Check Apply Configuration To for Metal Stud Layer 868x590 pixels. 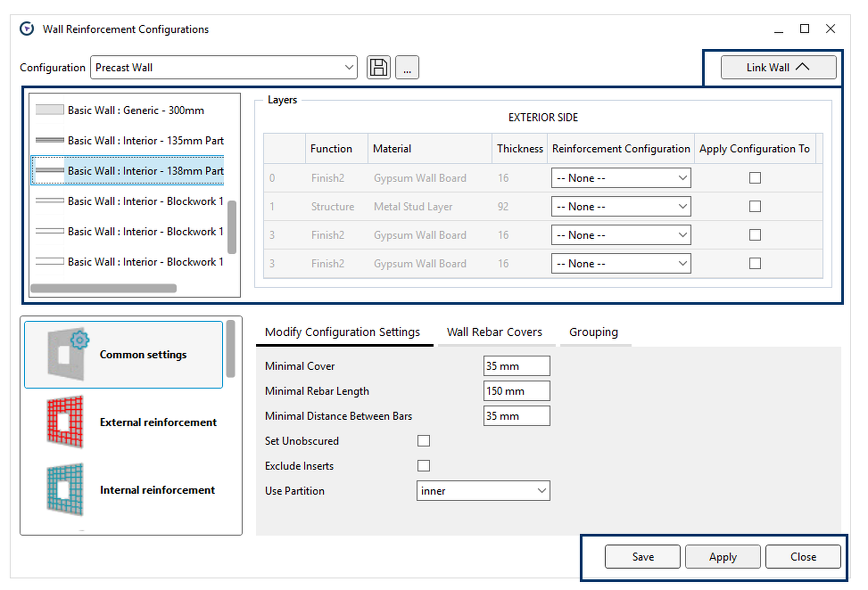tap(755, 206)
